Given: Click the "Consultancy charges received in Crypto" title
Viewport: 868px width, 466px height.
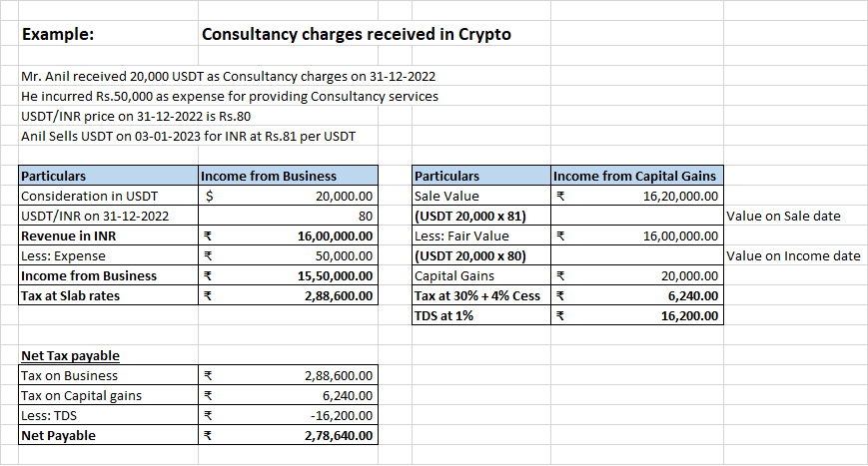Looking at the screenshot, I should click(x=356, y=34).
